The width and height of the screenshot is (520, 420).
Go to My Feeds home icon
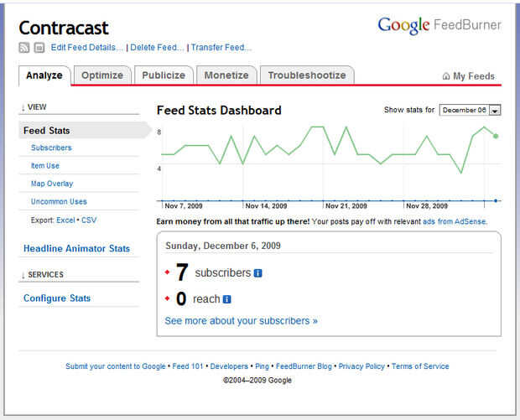pyautogui.click(x=446, y=76)
